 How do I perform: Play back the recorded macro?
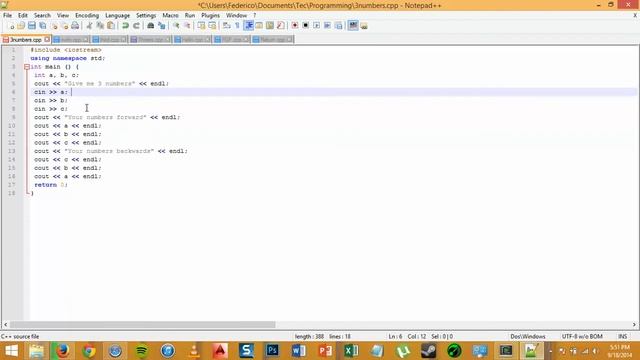pyautogui.click(x=316, y=26)
